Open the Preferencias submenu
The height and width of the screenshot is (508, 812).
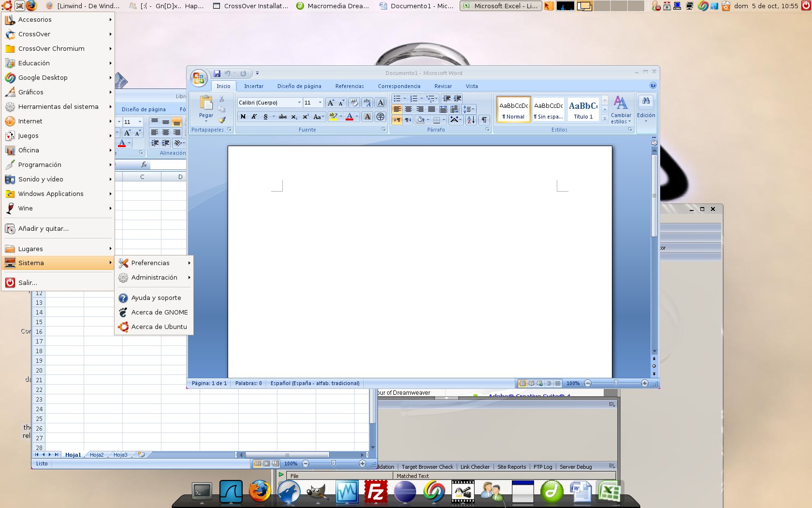tap(154, 263)
